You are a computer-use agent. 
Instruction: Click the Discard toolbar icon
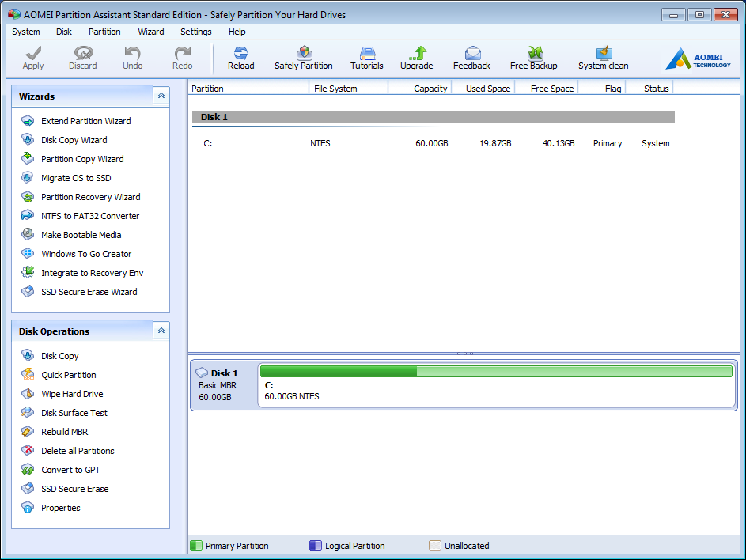(83, 53)
